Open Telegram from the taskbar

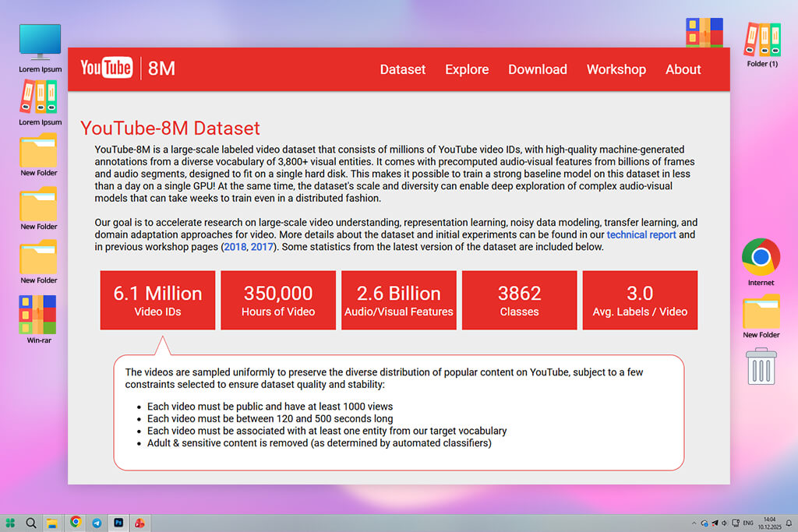[x=97, y=523]
